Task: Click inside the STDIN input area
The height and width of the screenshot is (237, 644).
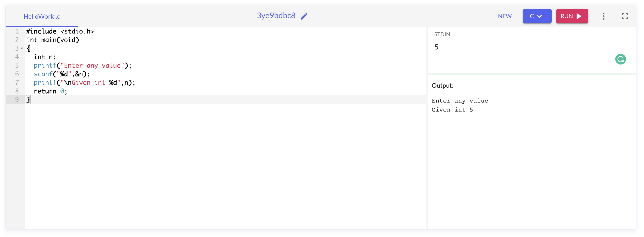Action: (475, 47)
